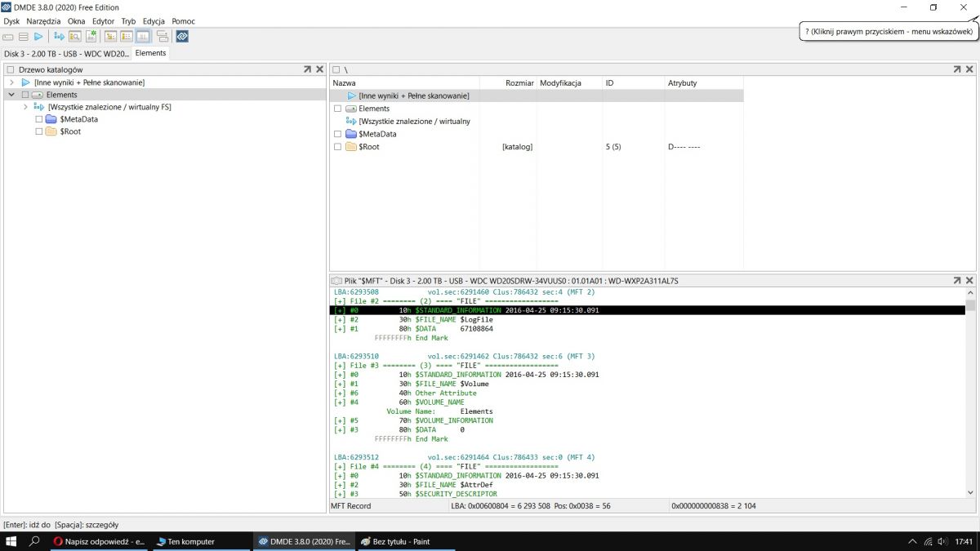Click the $Root folder icon in tree
Viewport: 980px width, 551px height.
pyautogui.click(x=51, y=131)
